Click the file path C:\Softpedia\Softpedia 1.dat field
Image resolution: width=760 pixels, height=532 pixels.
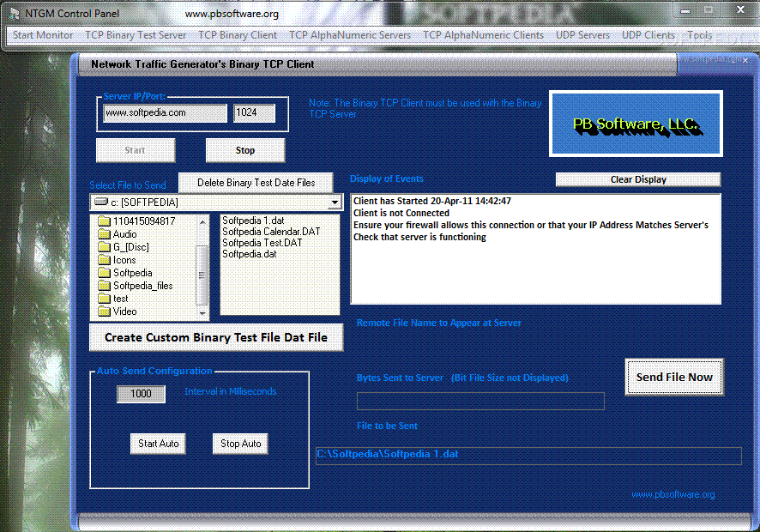[528, 456]
